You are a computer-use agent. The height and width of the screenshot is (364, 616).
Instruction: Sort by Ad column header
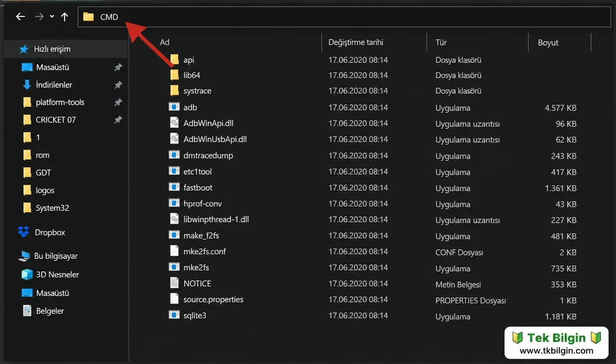point(165,42)
